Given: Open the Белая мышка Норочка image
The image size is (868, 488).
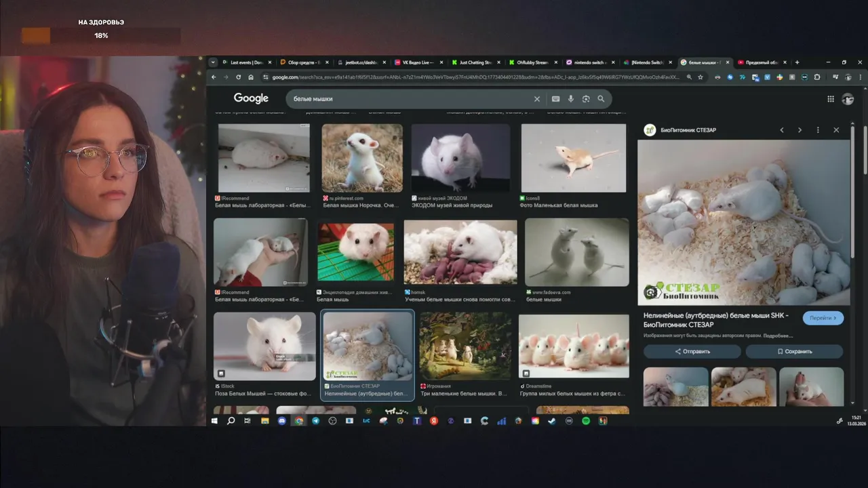Looking at the screenshot, I should point(362,158).
